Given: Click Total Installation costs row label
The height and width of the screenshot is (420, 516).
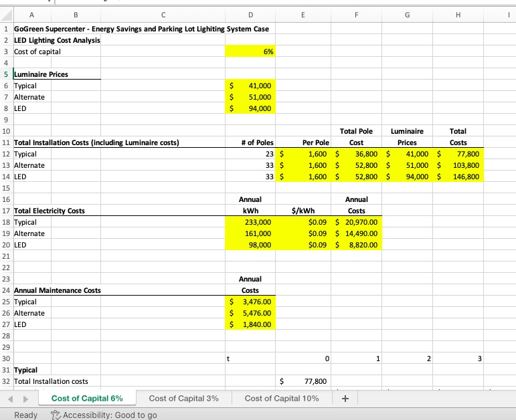Looking at the screenshot, I should click(x=51, y=381).
